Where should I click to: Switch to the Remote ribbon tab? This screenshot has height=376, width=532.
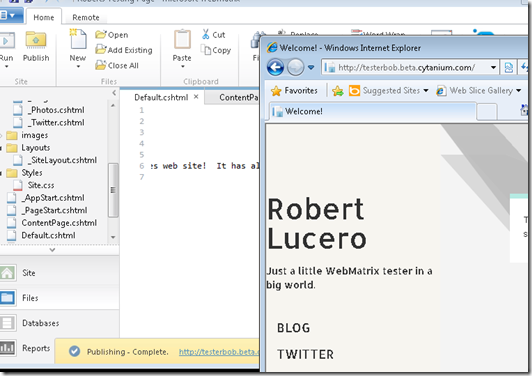pyautogui.click(x=86, y=17)
